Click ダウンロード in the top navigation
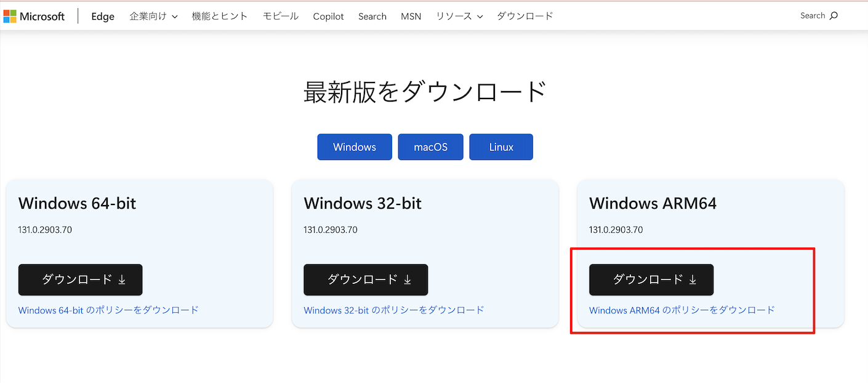This screenshot has width=868, height=383. click(525, 17)
